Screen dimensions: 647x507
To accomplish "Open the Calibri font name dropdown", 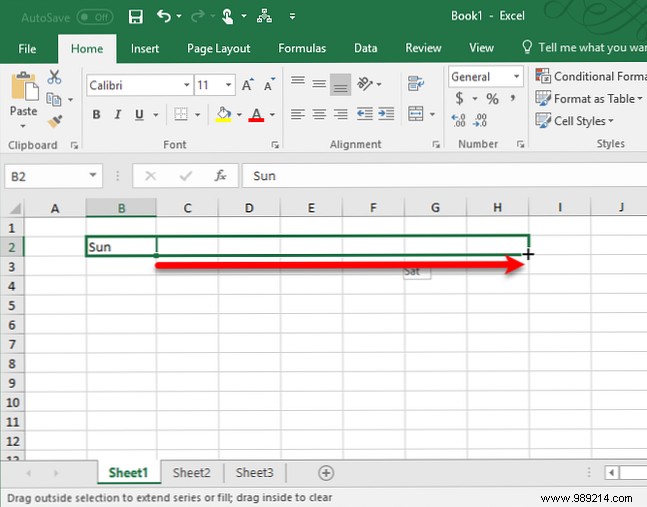I will (187, 85).
